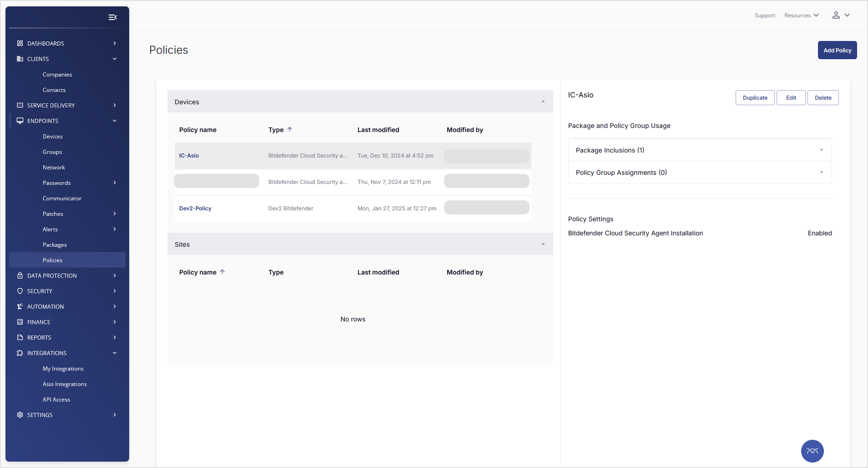Duplicate the IC-Asio policy
Screen dimensions: 868x468
point(755,98)
